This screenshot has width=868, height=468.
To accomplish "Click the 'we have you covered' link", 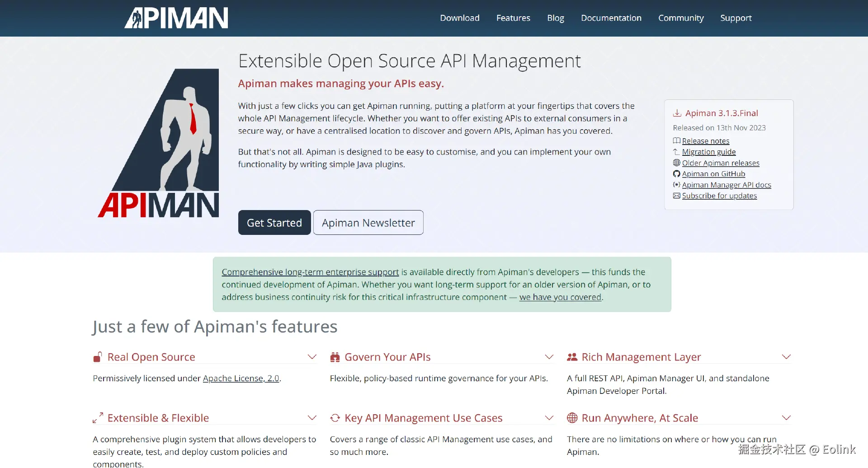I will [561, 297].
